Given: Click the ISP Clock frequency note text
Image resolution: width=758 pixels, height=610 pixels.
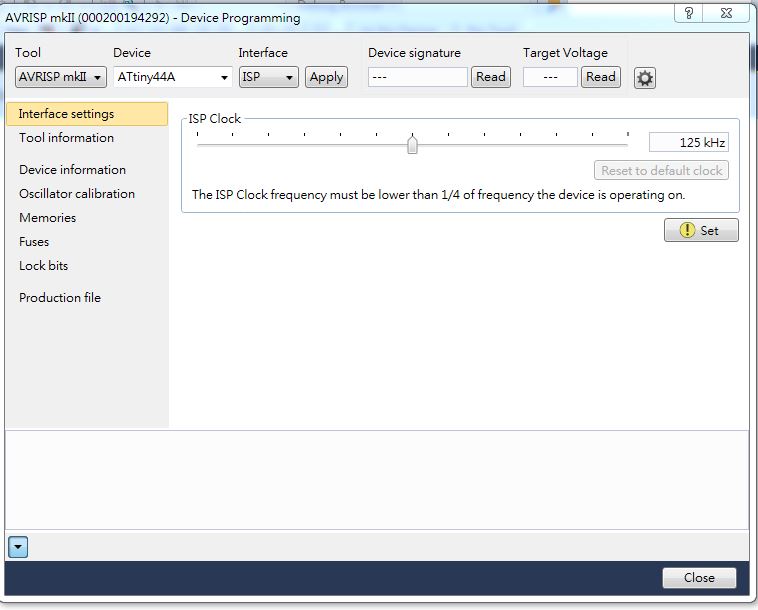Looking at the screenshot, I should point(438,195).
